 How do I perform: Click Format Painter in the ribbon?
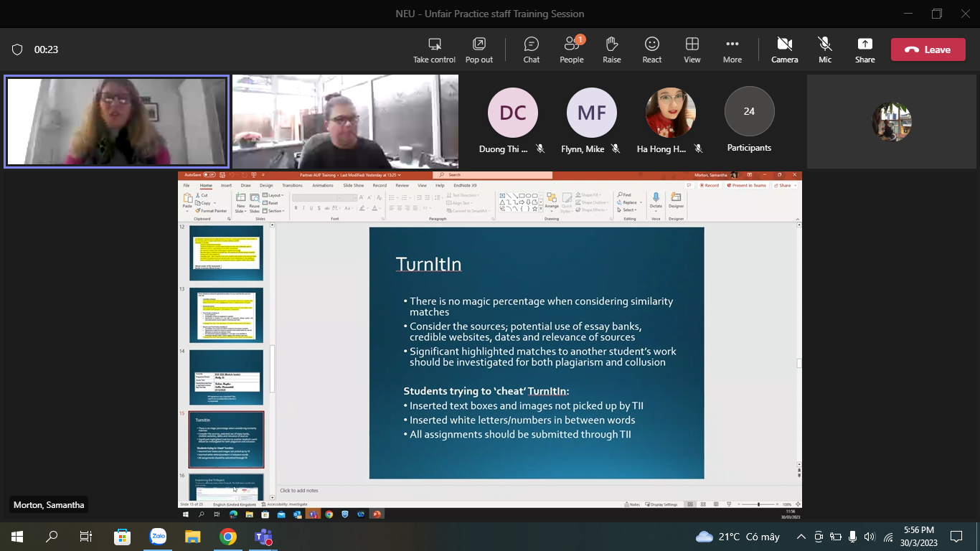[212, 211]
